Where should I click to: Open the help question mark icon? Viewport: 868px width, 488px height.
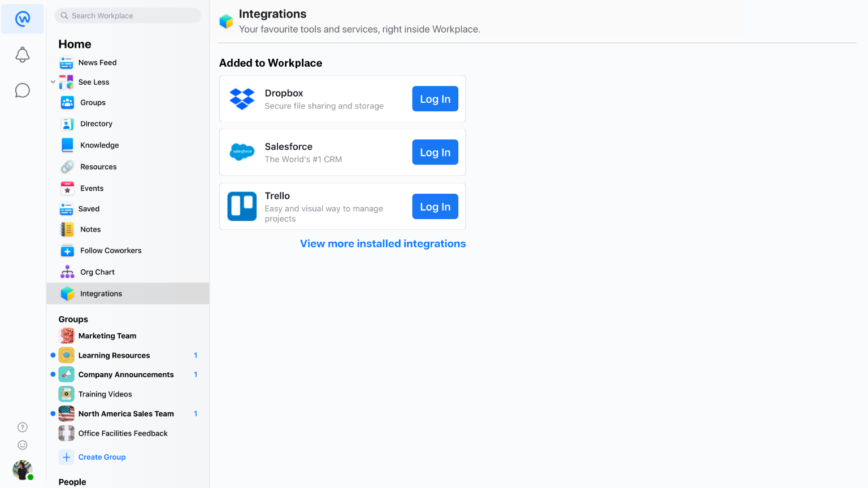23,428
